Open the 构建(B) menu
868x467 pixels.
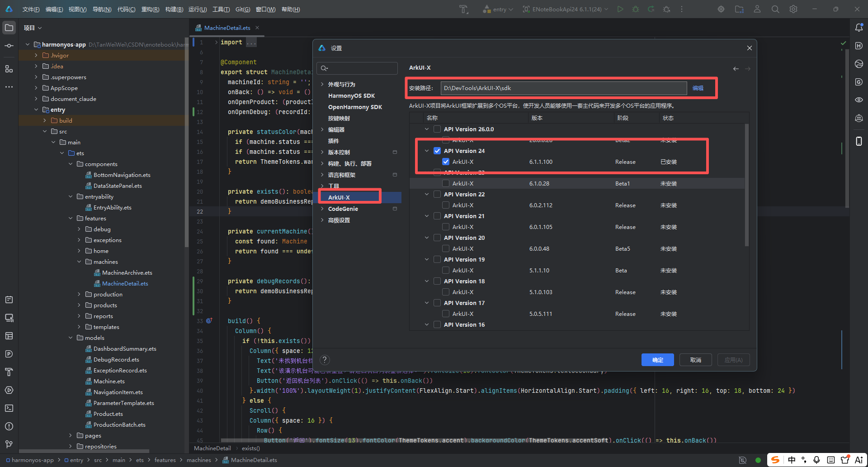(x=174, y=10)
